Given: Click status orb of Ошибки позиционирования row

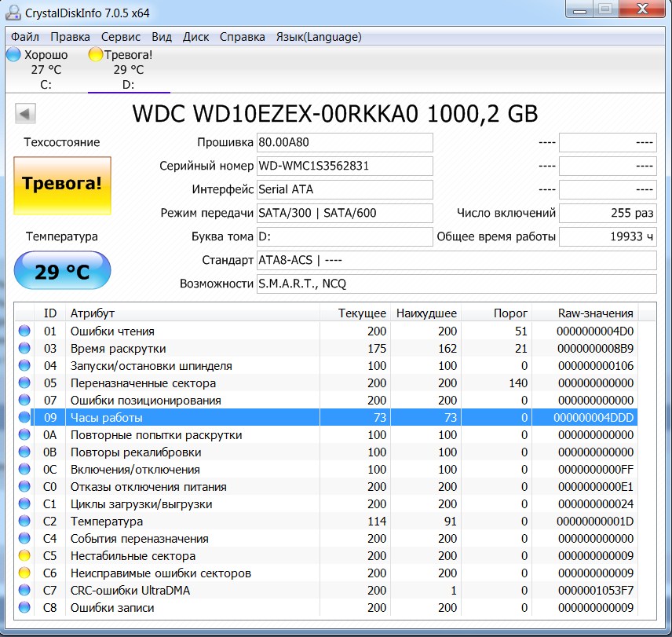Looking at the screenshot, I should point(24,400).
